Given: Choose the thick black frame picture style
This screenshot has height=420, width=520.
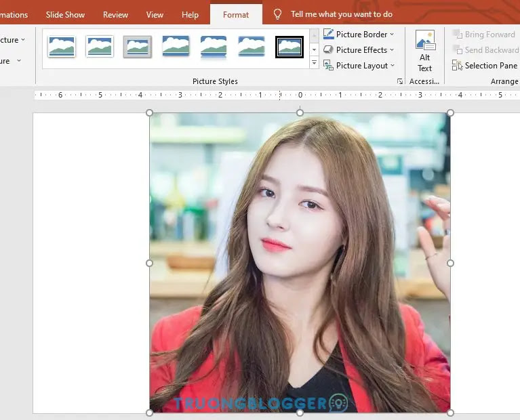Looking at the screenshot, I should coord(289,47).
